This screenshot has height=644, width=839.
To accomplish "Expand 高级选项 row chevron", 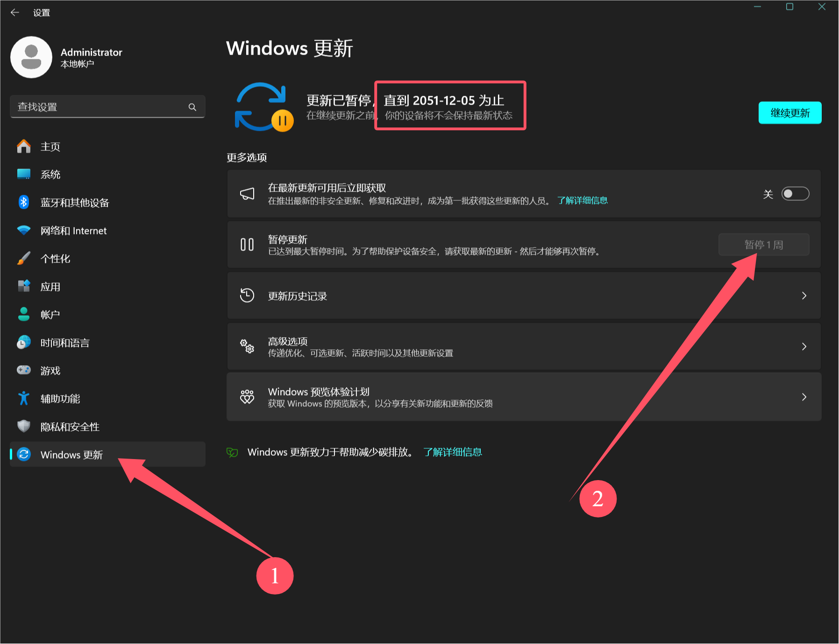I will click(803, 347).
